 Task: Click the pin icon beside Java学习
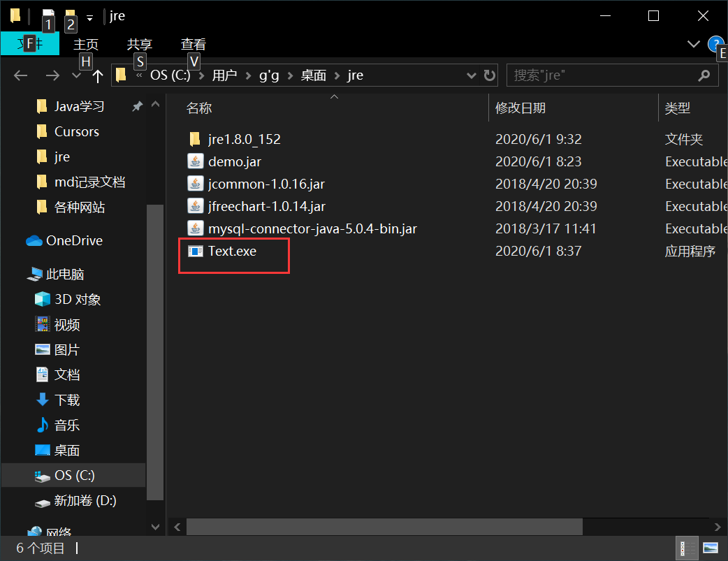137,106
